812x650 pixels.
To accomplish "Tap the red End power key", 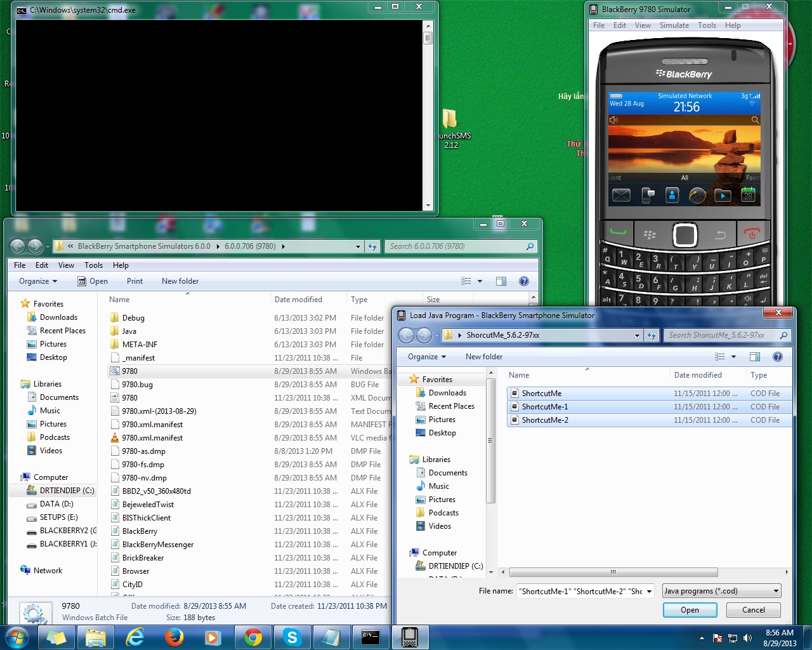I will (x=752, y=233).
